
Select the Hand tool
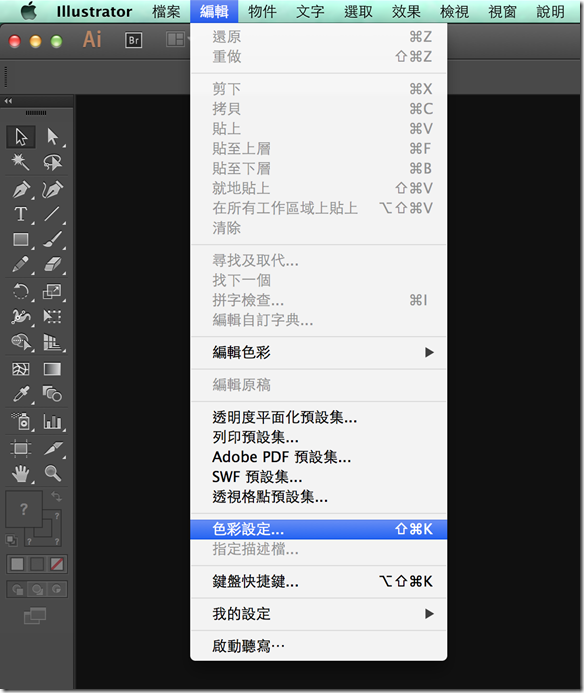(20, 473)
